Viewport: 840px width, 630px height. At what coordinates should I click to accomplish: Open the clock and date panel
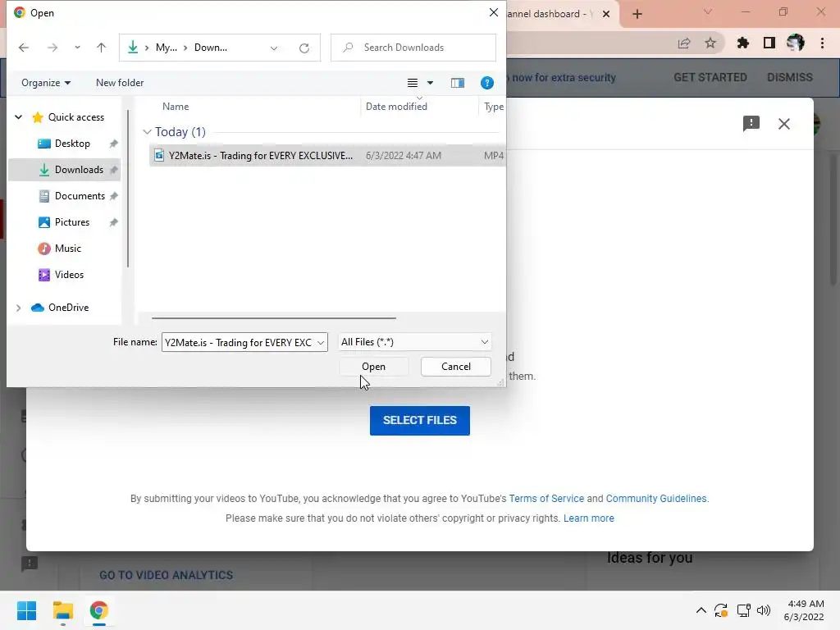(804, 610)
